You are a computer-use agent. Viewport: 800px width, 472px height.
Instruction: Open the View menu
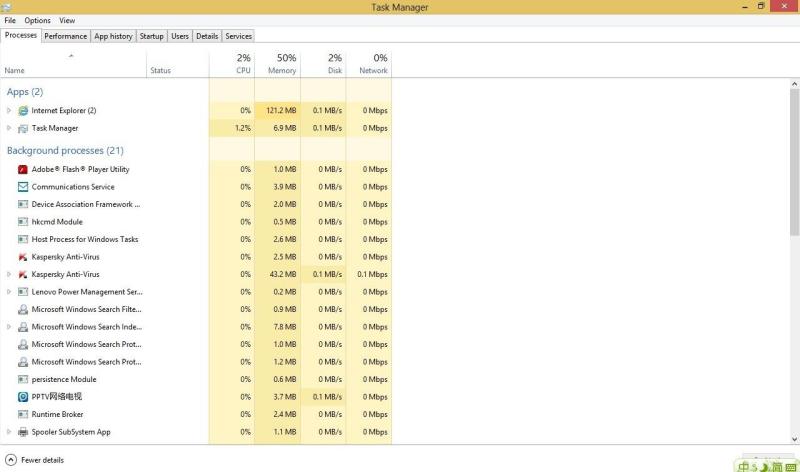pyautogui.click(x=67, y=20)
